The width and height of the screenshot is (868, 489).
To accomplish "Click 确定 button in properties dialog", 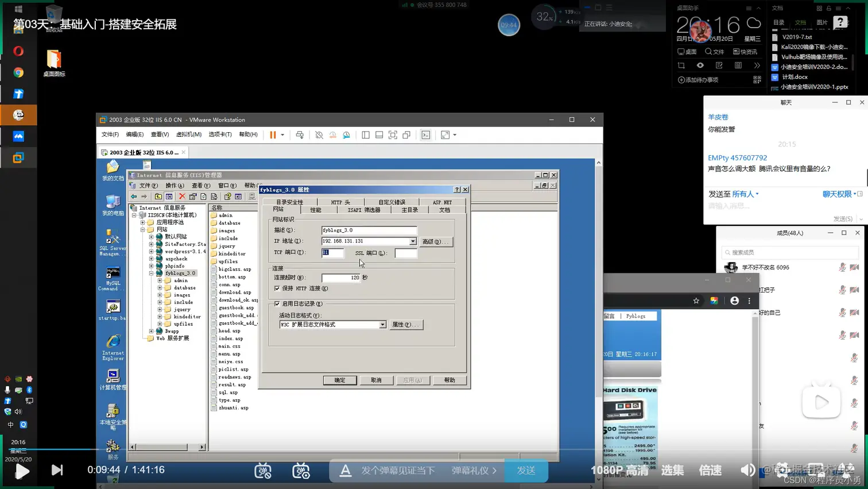I will point(340,380).
